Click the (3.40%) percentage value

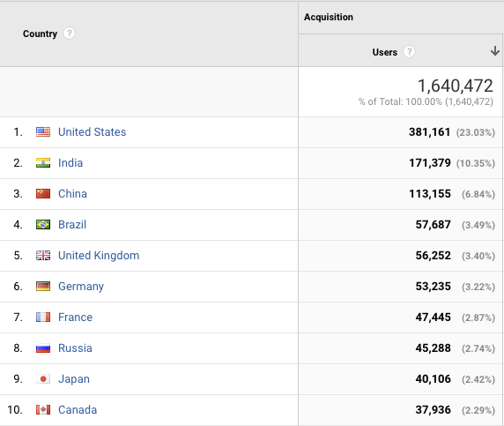(x=478, y=256)
